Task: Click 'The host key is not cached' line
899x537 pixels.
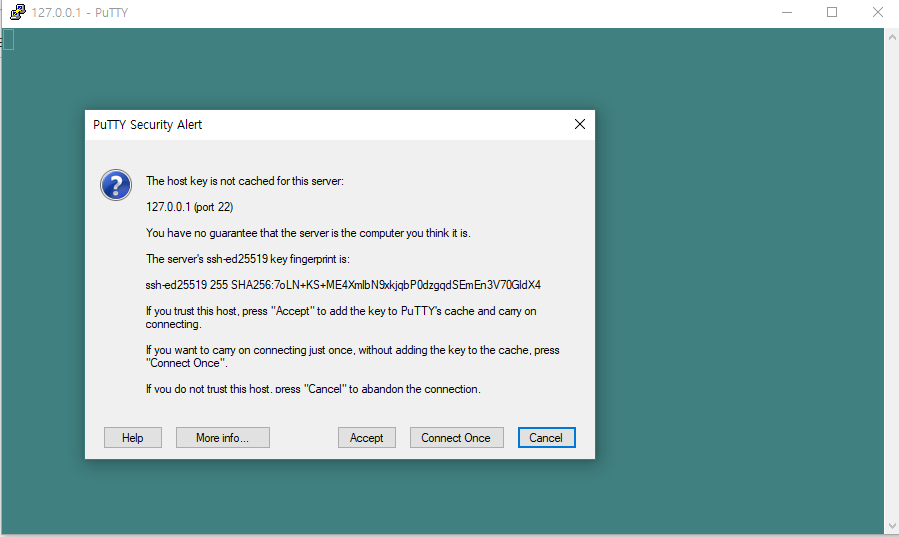Action: [x=245, y=181]
